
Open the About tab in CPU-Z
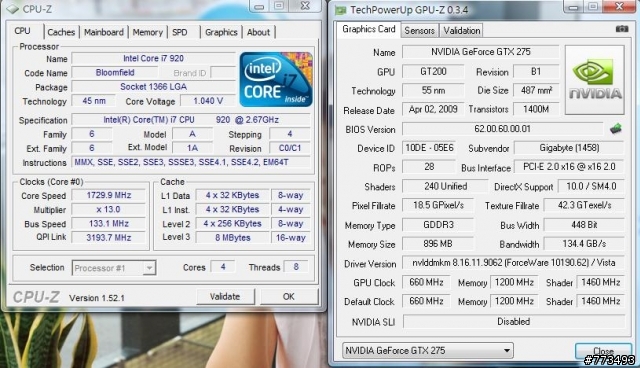(258, 32)
